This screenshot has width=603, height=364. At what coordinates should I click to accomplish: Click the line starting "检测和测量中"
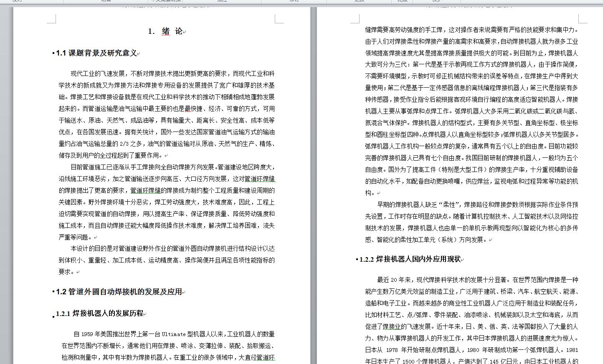click(x=168, y=357)
